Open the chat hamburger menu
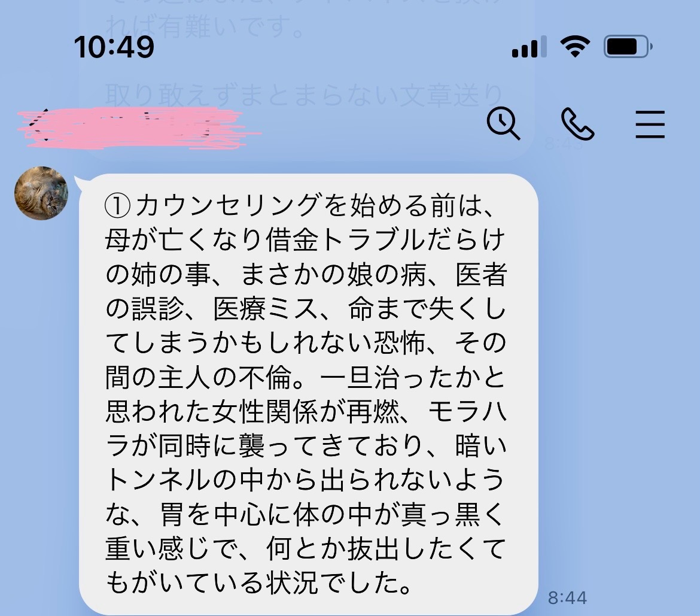 point(650,124)
